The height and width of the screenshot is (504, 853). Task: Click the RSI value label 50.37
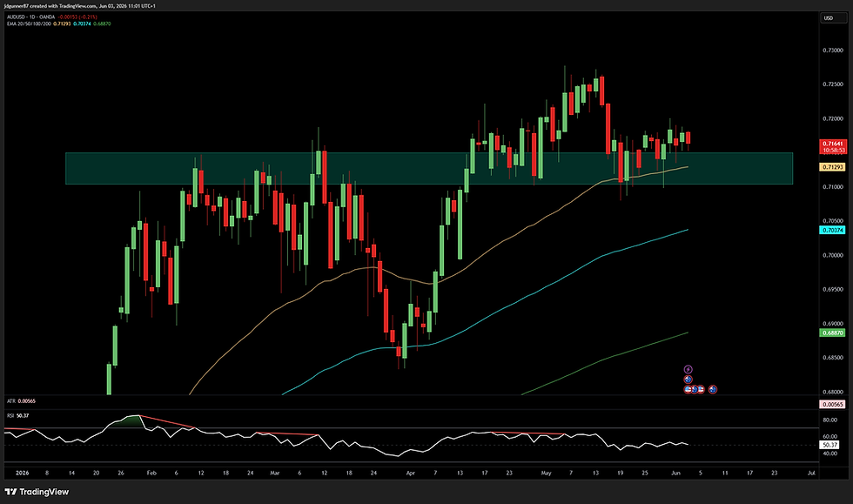[x=830, y=445]
